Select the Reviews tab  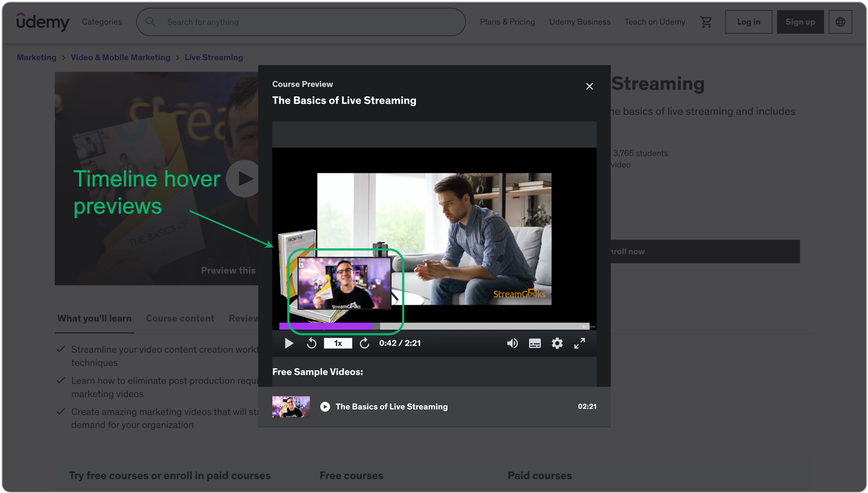coord(244,318)
